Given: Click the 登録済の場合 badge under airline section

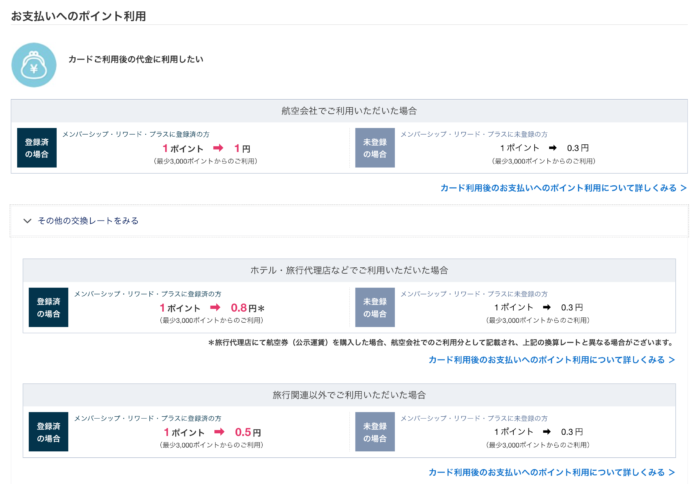Looking at the screenshot, I should [37, 148].
